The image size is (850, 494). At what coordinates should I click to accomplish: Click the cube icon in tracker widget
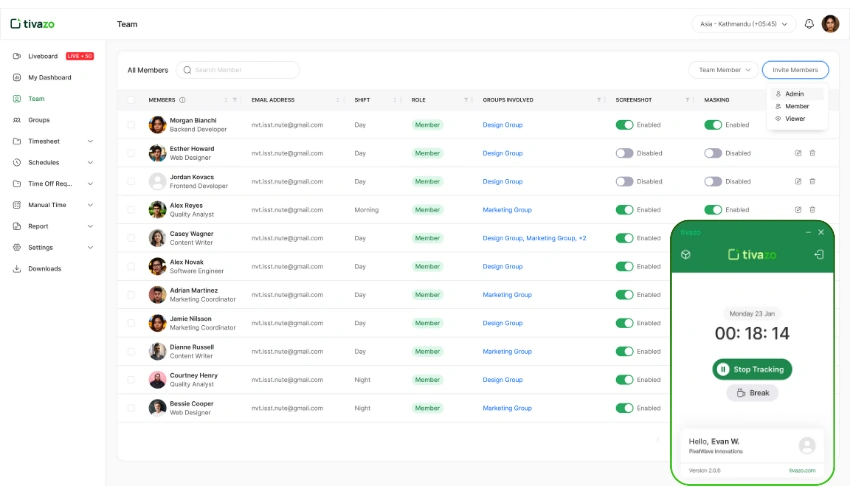coord(686,254)
